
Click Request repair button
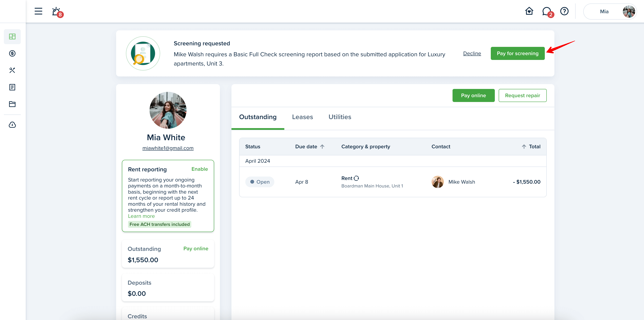(x=523, y=95)
